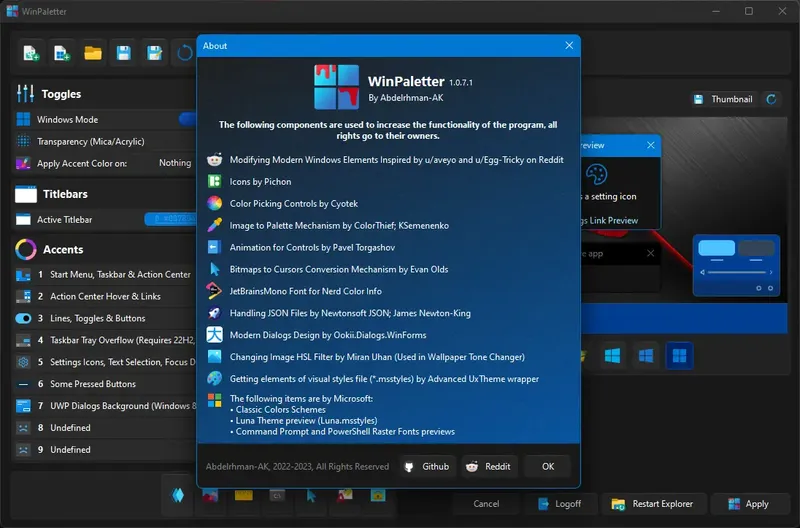Select the flat Windows 8 logo preview style
800x528 pixels.
[612, 355]
